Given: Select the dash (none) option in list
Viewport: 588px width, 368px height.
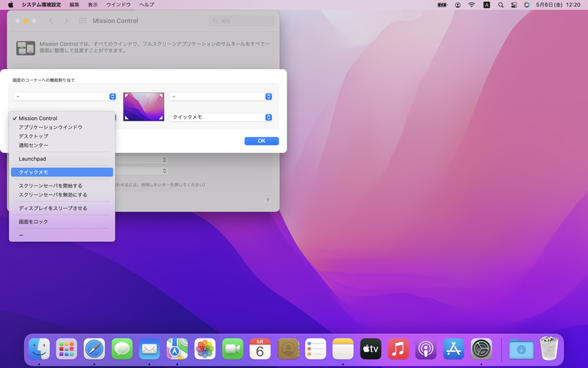Looking at the screenshot, I should [62, 235].
